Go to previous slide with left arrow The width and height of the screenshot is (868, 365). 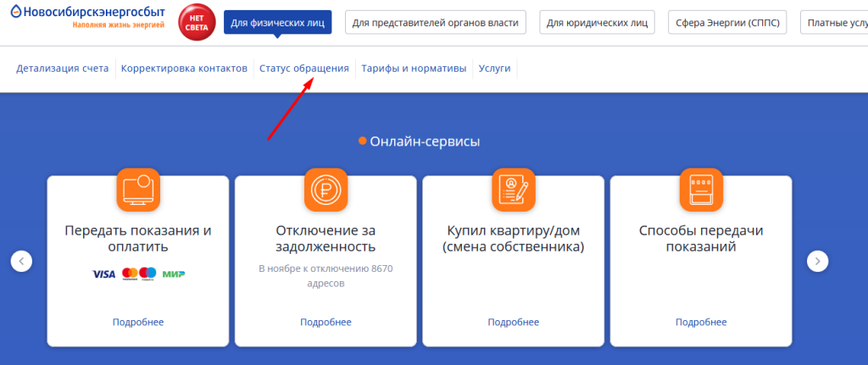(x=21, y=261)
